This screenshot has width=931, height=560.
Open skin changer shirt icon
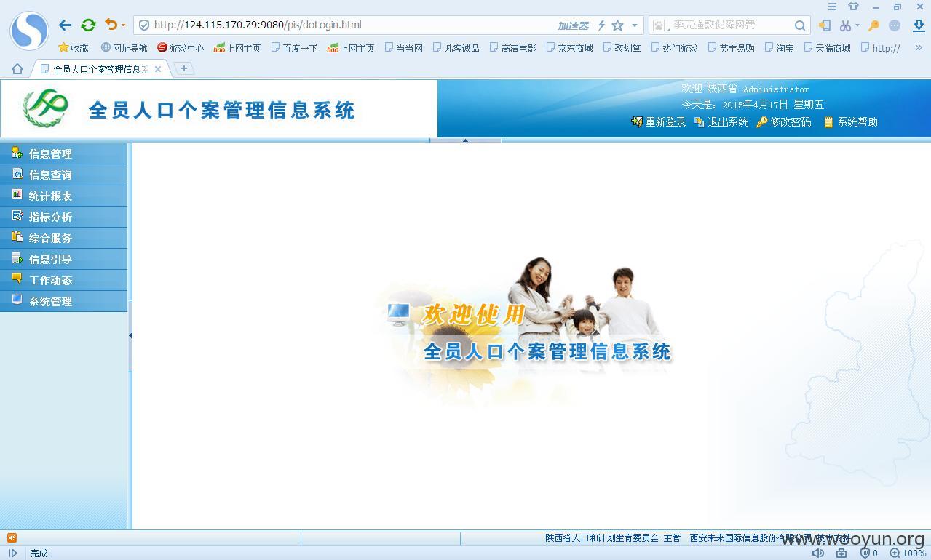(854, 7)
